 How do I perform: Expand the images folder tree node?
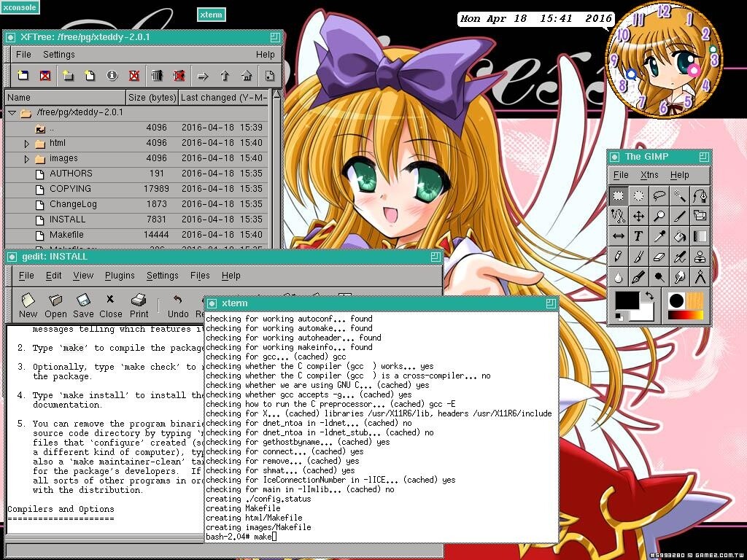point(28,159)
